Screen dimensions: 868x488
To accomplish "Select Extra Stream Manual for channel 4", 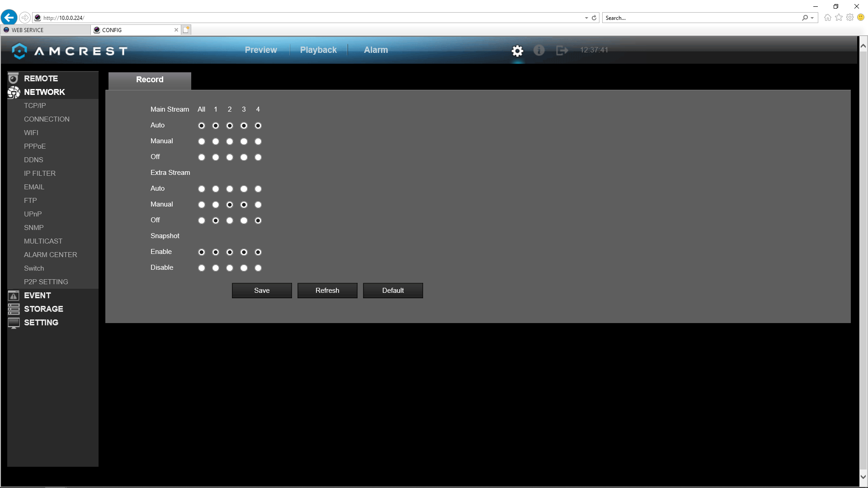I will tap(258, 205).
